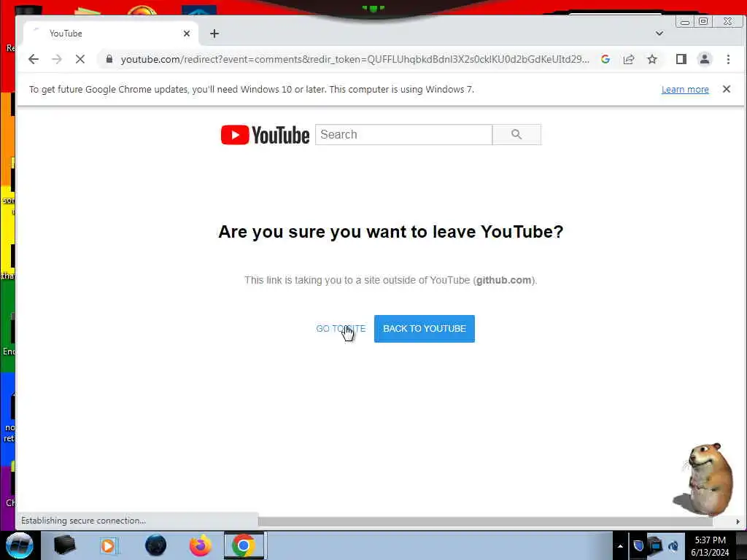Click the YouTube logo

tap(265, 135)
